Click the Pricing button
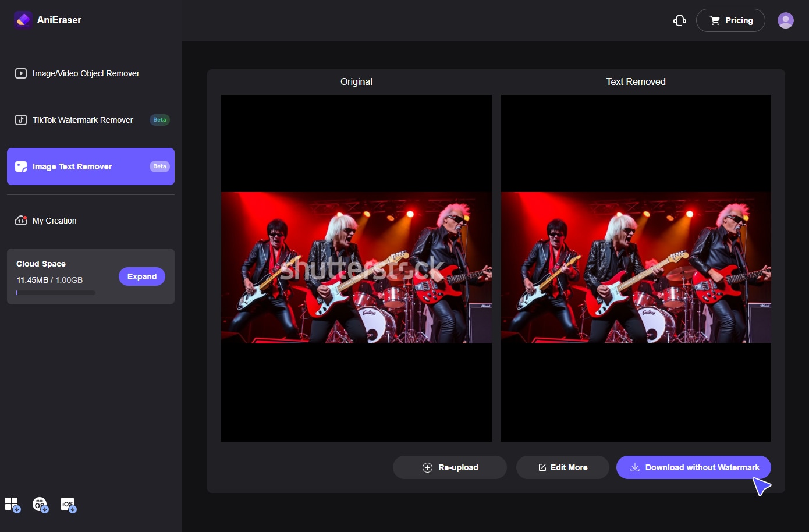 click(x=730, y=20)
